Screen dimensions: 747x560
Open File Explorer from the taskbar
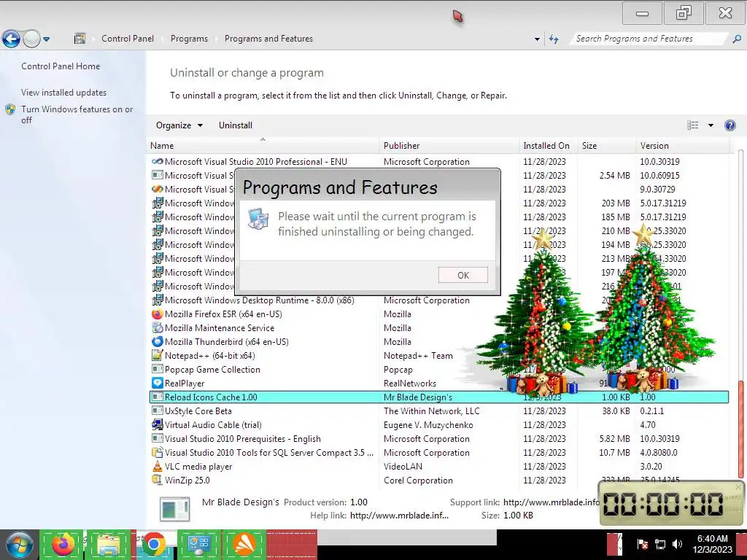pyautogui.click(x=109, y=545)
